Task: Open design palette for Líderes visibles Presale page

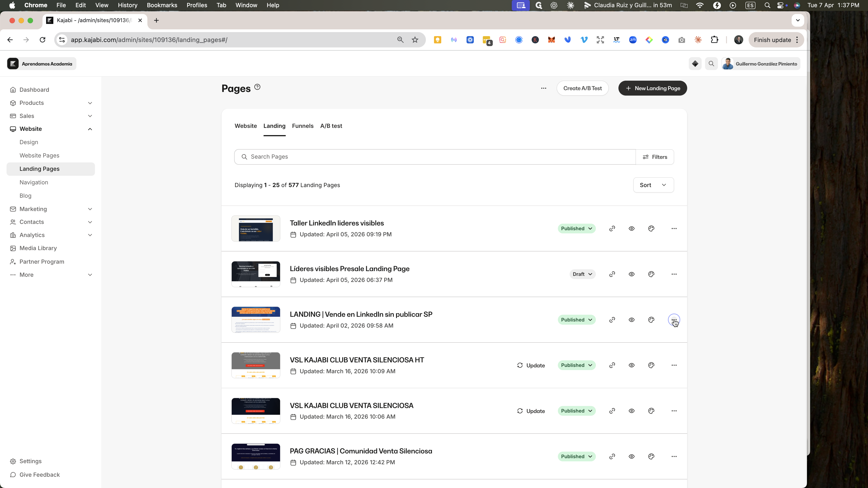Action: (x=651, y=274)
